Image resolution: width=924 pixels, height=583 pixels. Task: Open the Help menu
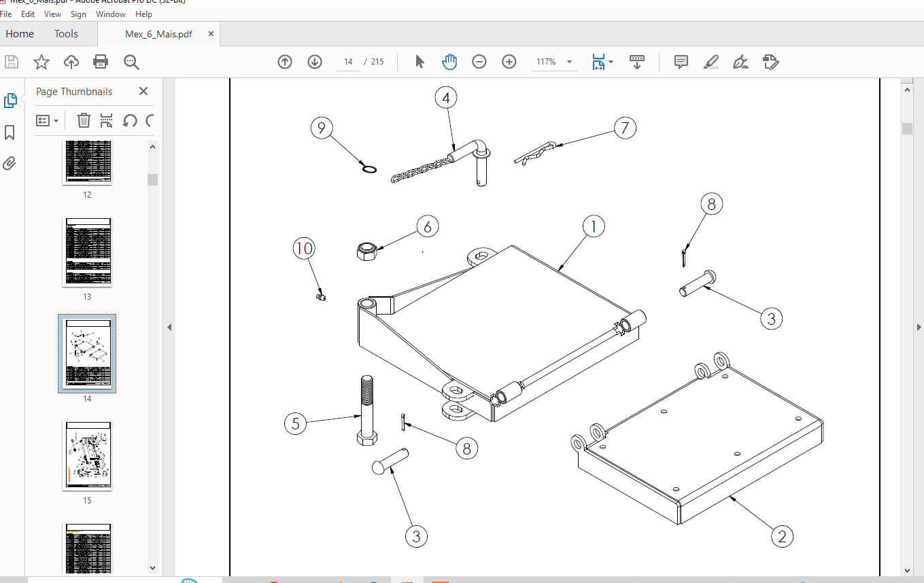pos(143,14)
